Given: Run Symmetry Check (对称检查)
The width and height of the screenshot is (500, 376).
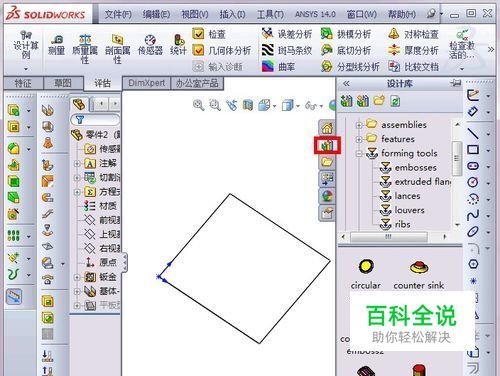Looking at the screenshot, I should click(x=413, y=34).
